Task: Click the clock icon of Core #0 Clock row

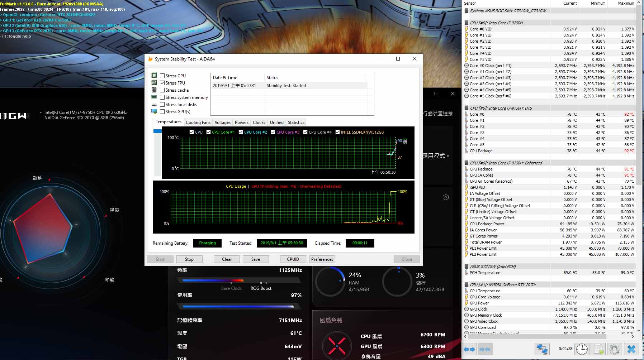Action: pos(467,66)
